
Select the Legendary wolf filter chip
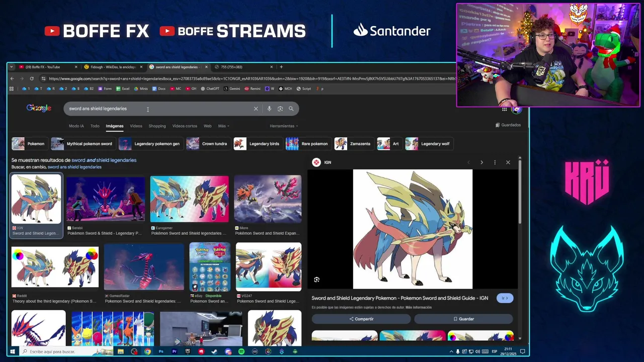(429, 144)
